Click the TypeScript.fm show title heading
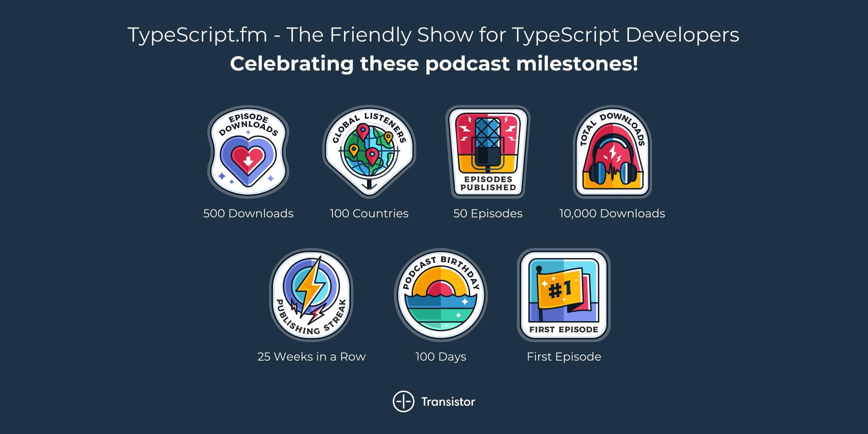The image size is (868, 434). pos(433,35)
